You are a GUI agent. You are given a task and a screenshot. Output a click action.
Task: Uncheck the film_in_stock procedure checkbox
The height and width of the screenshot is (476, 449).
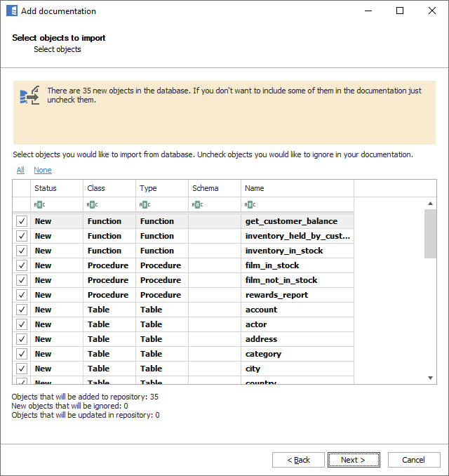(x=22, y=265)
